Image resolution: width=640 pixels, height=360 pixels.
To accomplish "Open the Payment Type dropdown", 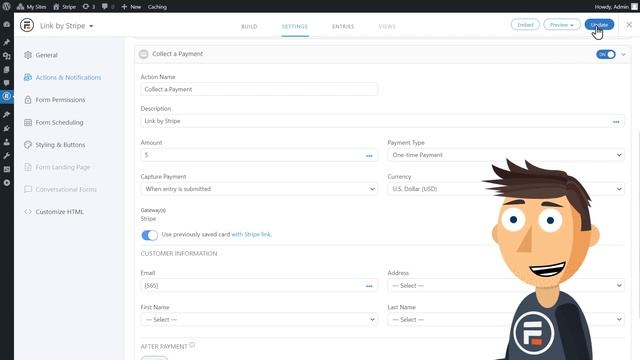I will pyautogui.click(x=506, y=155).
